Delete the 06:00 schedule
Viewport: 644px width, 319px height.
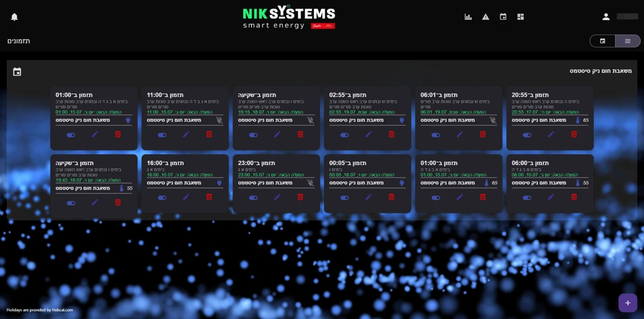pos(574,197)
